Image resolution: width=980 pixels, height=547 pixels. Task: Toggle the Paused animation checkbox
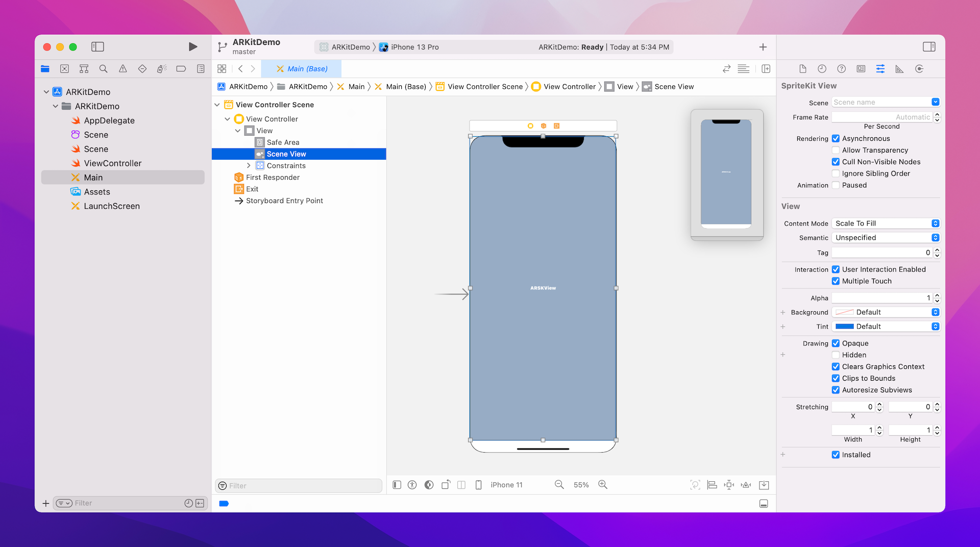tap(836, 185)
